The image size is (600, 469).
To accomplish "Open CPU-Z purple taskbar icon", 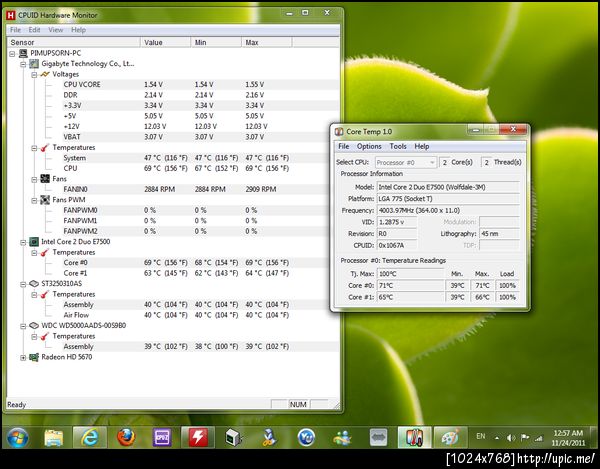I will coord(162,437).
